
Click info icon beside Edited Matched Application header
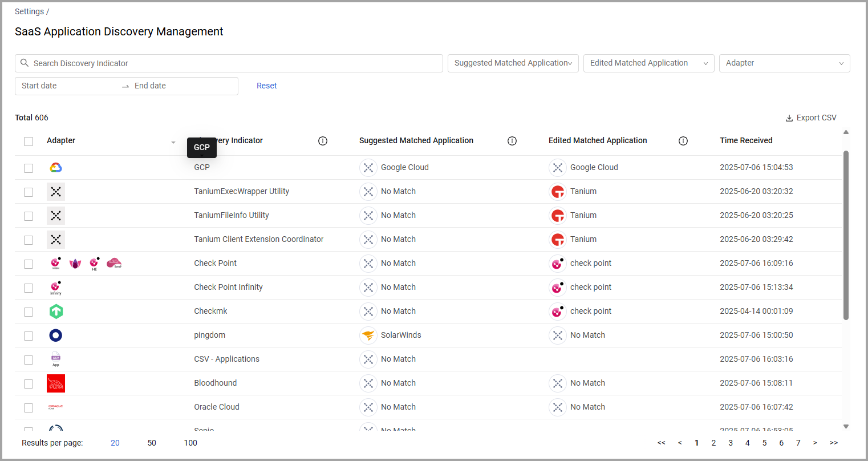tap(683, 141)
